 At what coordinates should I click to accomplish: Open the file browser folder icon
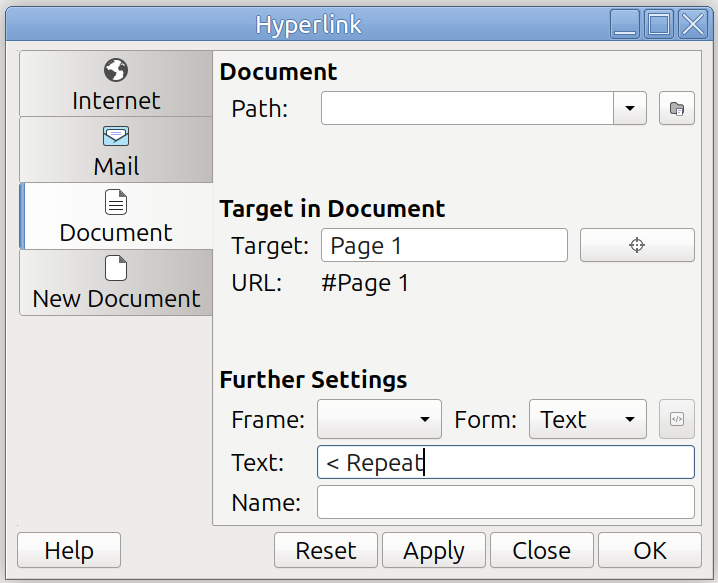(676, 108)
